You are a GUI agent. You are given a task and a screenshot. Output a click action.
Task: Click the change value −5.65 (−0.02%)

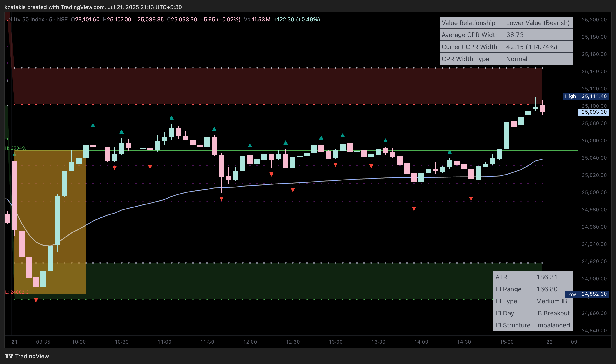(220, 19)
